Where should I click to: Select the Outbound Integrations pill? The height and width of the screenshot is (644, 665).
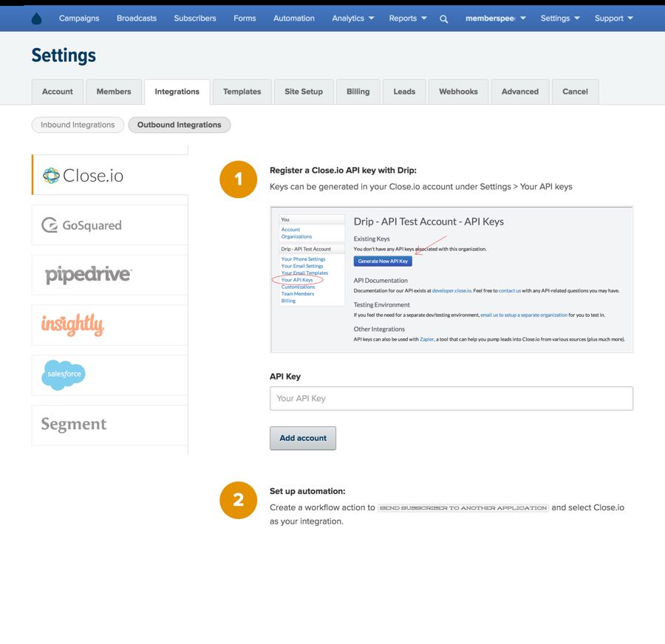pyautogui.click(x=180, y=125)
